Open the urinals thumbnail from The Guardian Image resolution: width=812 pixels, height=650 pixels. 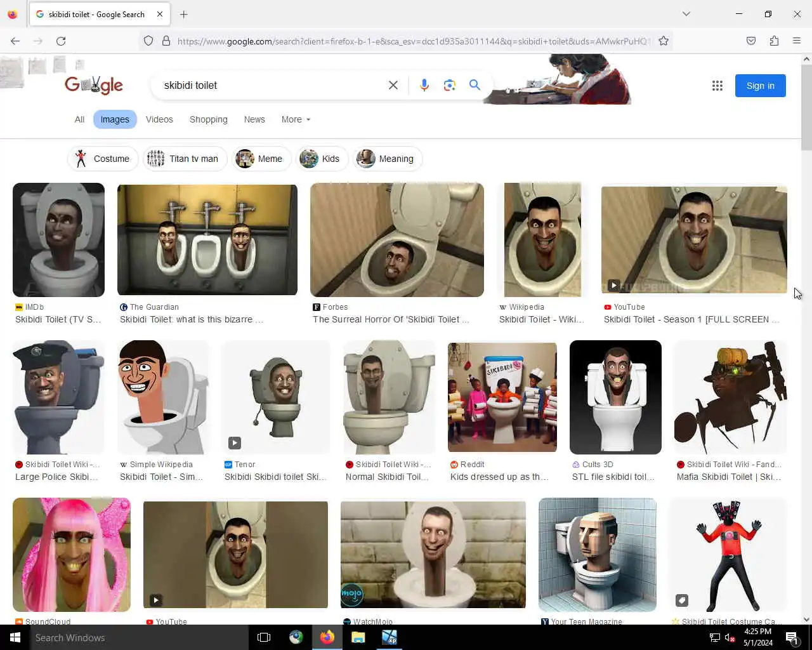point(207,240)
